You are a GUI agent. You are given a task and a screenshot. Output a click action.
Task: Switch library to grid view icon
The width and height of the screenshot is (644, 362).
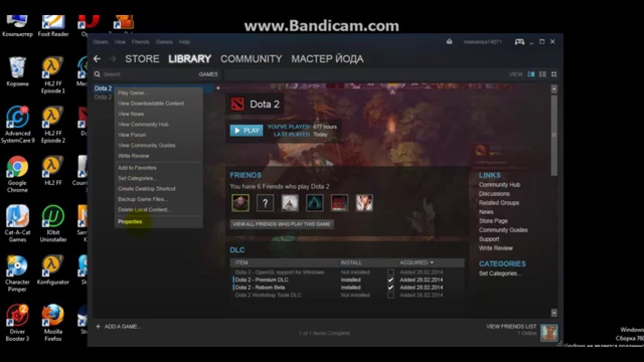point(554,74)
